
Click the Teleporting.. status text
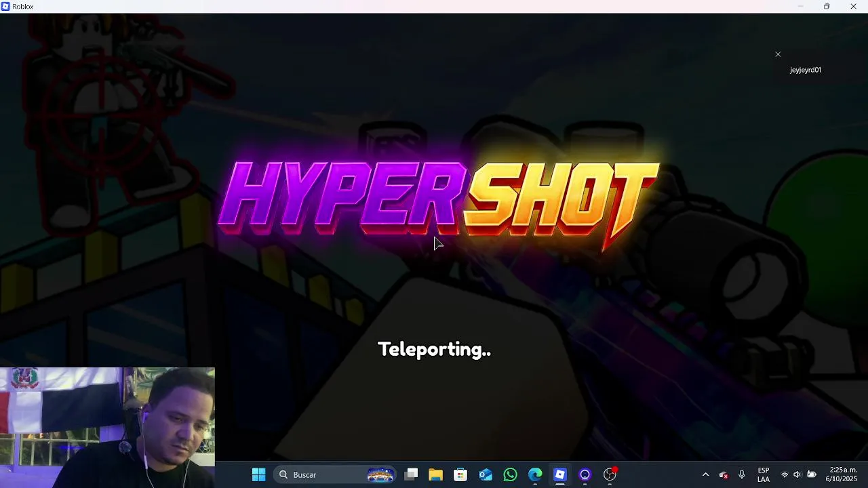pyautogui.click(x=434, y=350)
